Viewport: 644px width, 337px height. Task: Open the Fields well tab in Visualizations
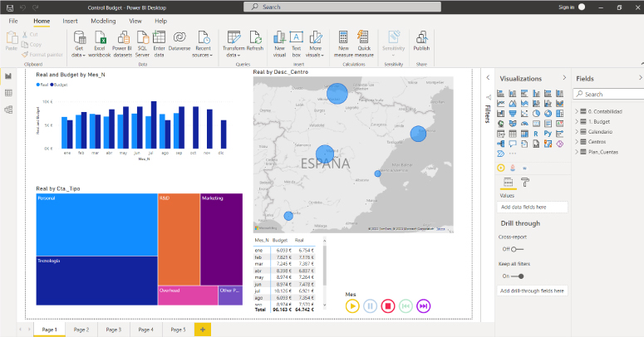point(508,183)
